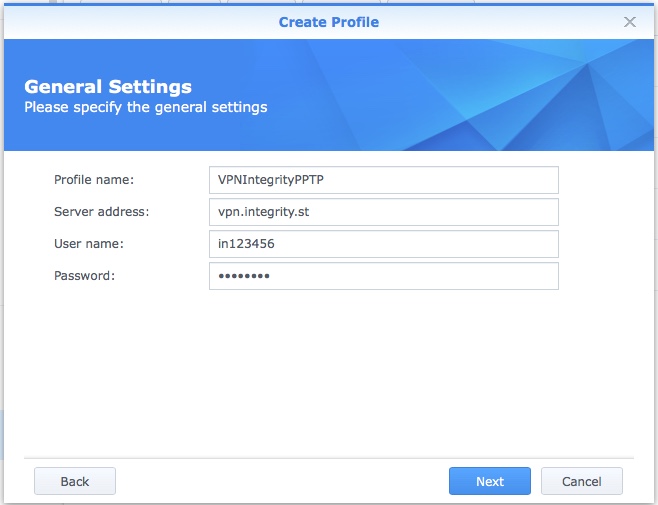Viewport: 658px width, 505px height.
Task: Cancel the profile creation
Action: (x=581, y=481)
